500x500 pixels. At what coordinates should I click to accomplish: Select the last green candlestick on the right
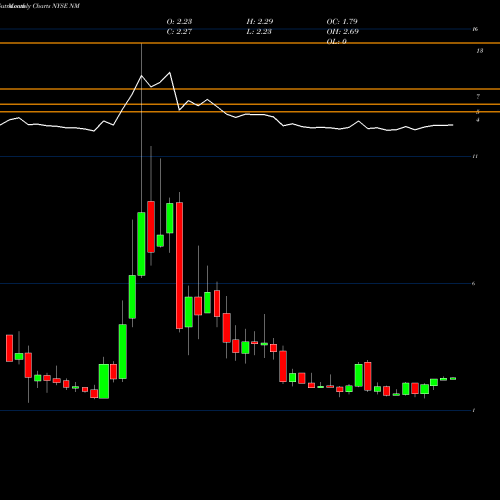click(453, 378)
